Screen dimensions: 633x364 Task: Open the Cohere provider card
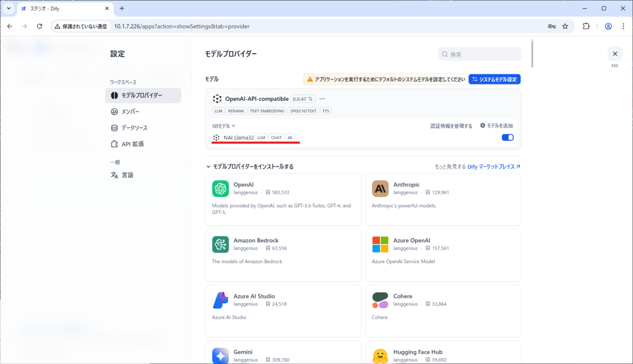(443, 311)
